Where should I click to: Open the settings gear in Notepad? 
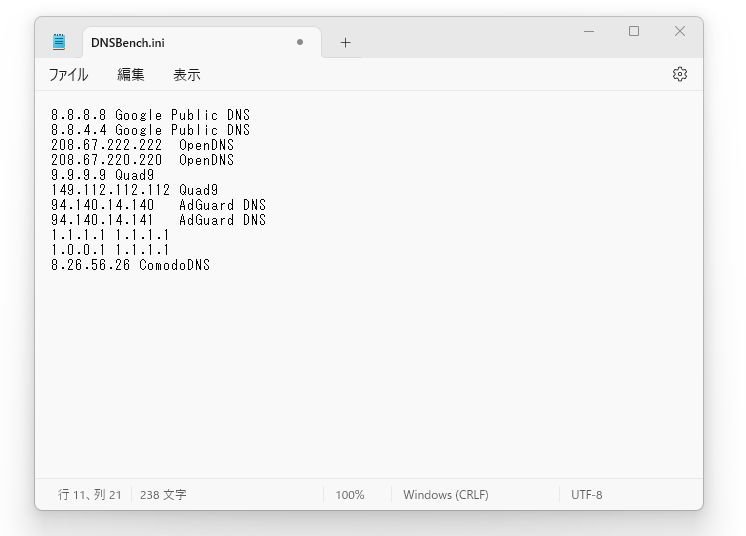coord(680,74)
